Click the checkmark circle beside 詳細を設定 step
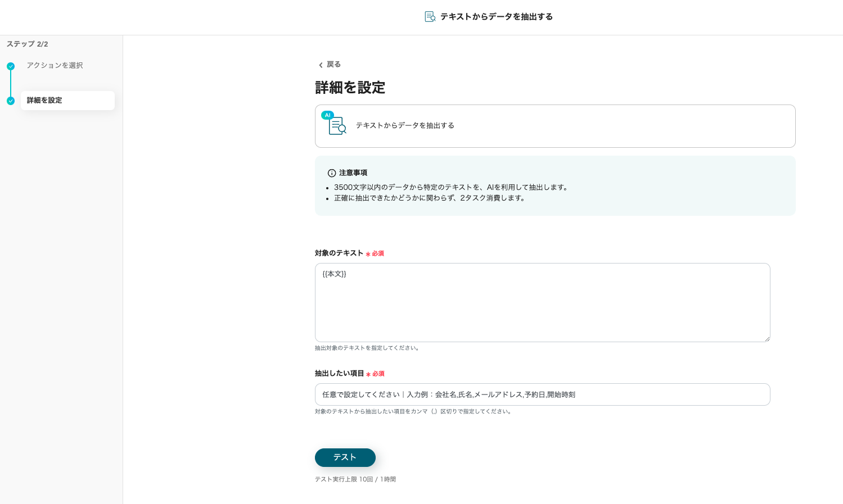This screenshot has height=504, width=843. tap(11, 101)
